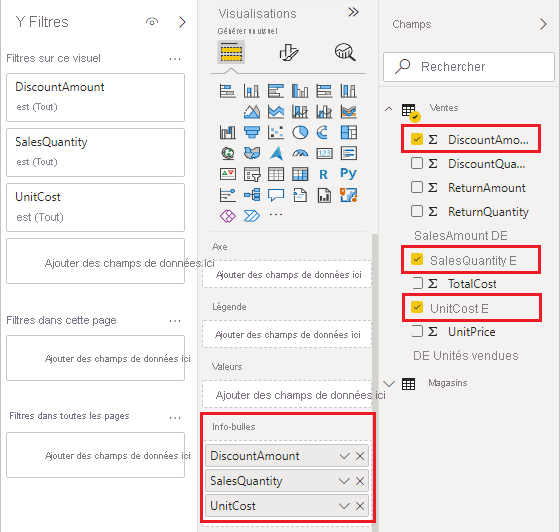This screenshot has width=560, height=532.
Task: Open more options for Filtres dans toutes les pages
Action: pyautogui.click(x=175, y=417)
